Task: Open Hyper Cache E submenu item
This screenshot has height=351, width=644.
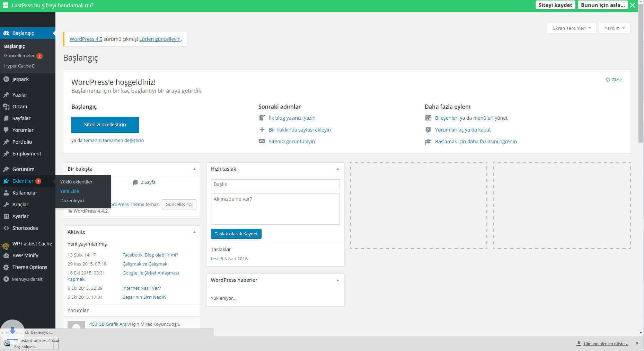Action: pyautogui.click(x=19, y=66)
